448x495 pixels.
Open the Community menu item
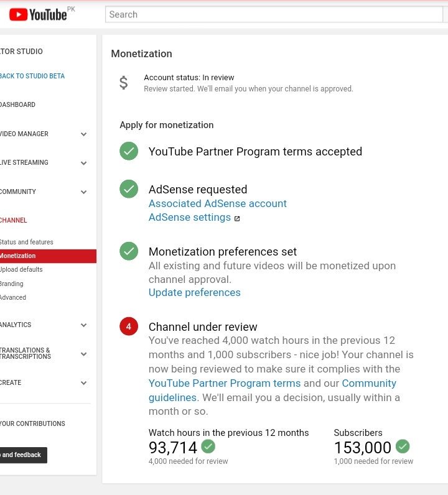[17, 192]
